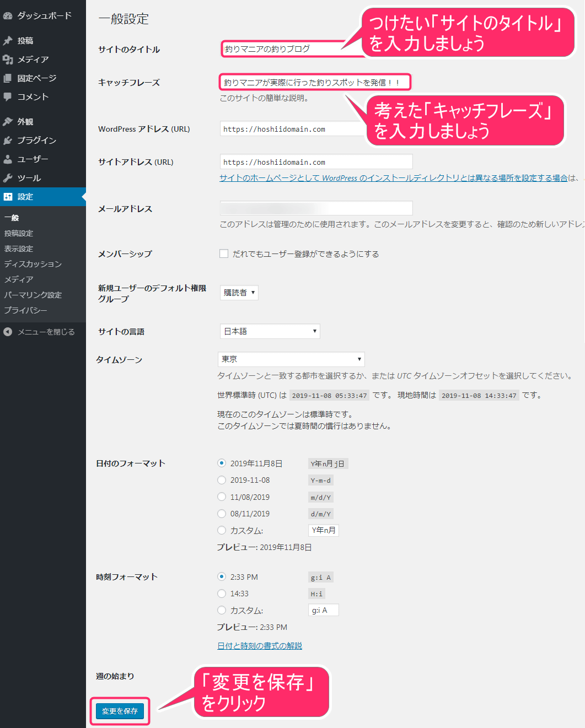Open the サイトの言語 language dropdown

click(x=270, y=331)
